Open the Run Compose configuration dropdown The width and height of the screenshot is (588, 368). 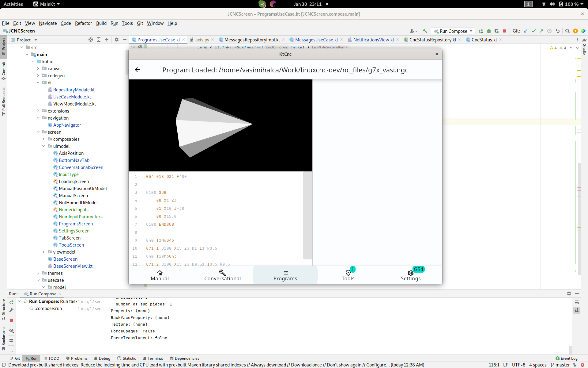453,31
